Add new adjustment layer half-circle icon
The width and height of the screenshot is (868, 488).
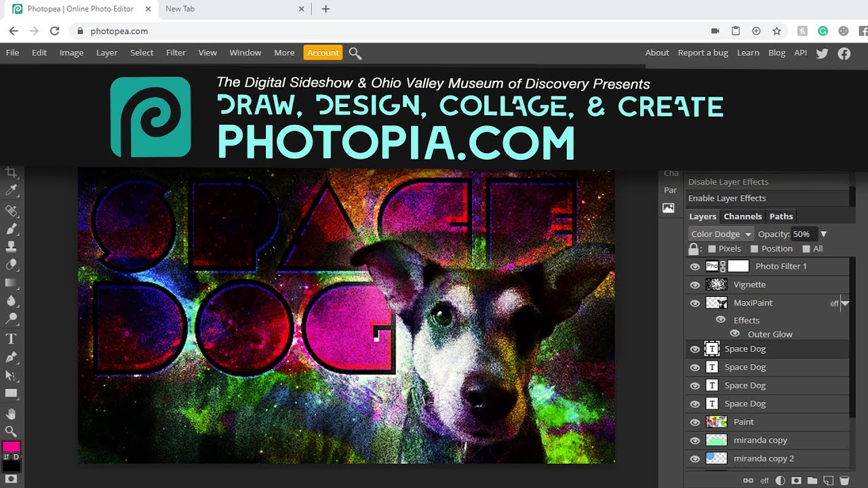[781, 481]
